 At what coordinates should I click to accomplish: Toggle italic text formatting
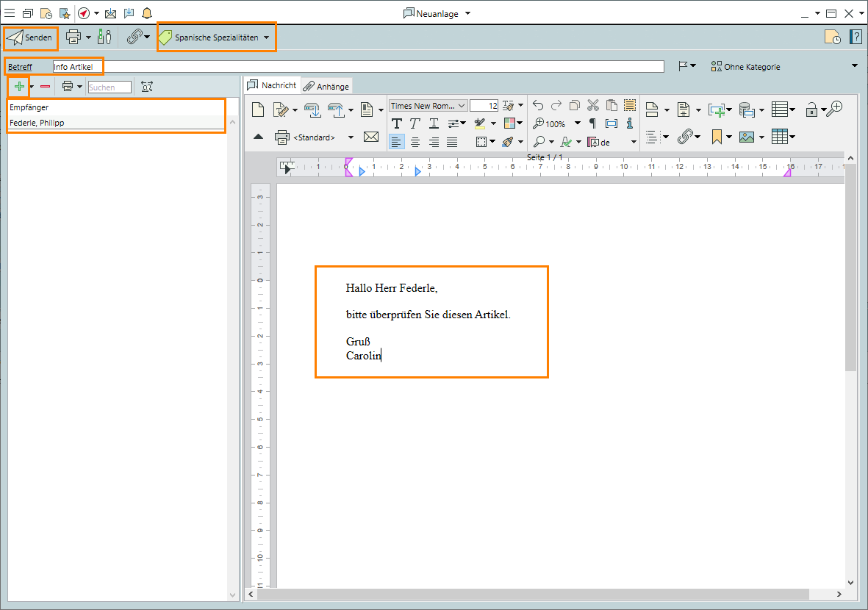pos(415,123)
